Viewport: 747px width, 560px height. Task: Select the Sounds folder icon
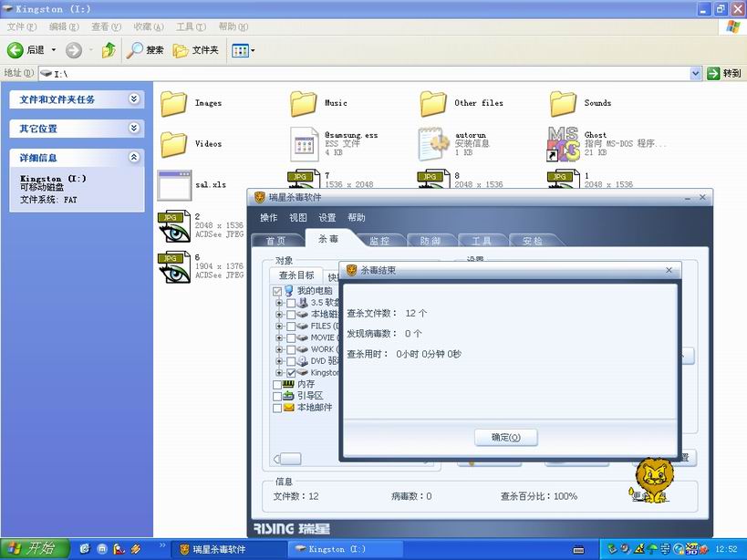pyautogui.click(x=563, y=103)
